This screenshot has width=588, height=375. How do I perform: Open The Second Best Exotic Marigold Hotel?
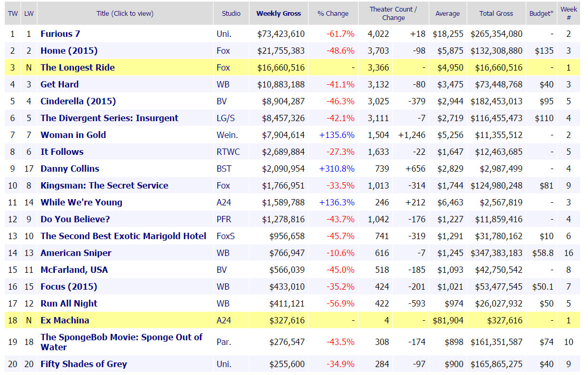[x=123, y=236]
